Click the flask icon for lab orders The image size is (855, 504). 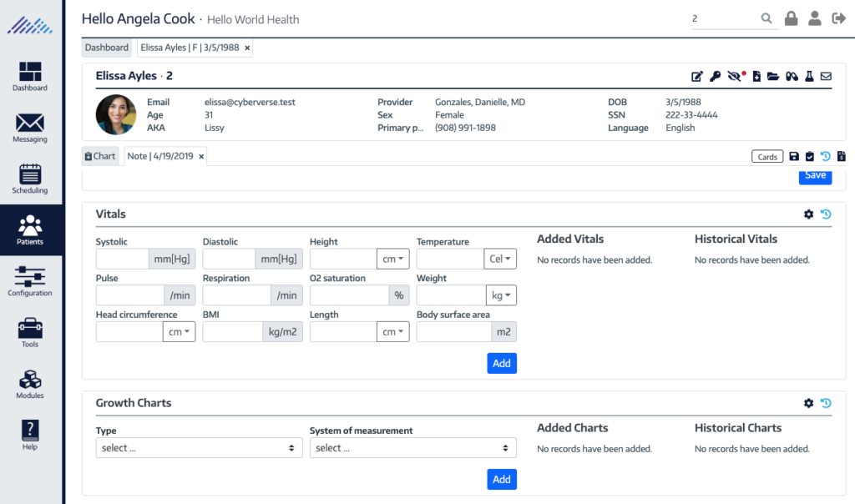809,76
